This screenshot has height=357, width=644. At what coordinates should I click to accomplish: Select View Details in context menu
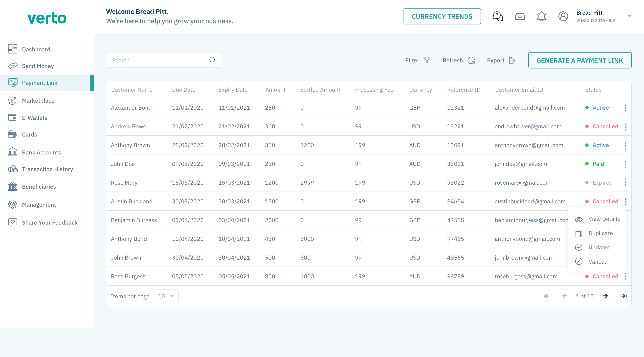604,219
